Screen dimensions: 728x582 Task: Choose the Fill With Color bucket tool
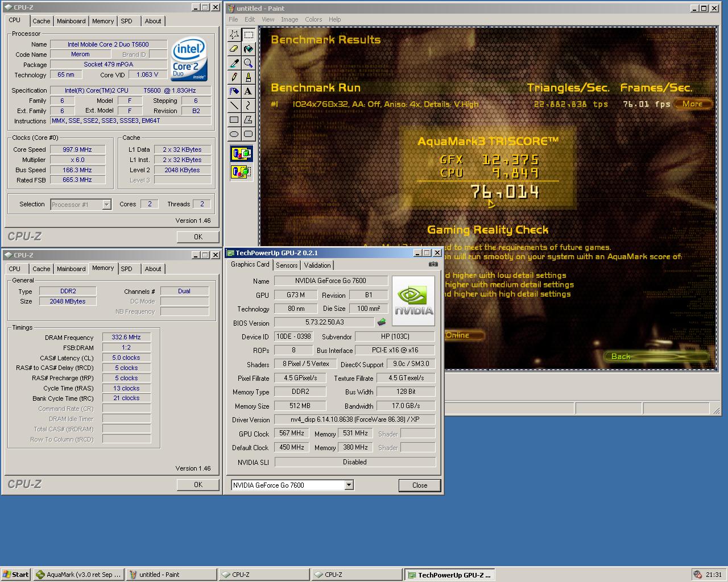pyautogui.click(x=249, y=49)
